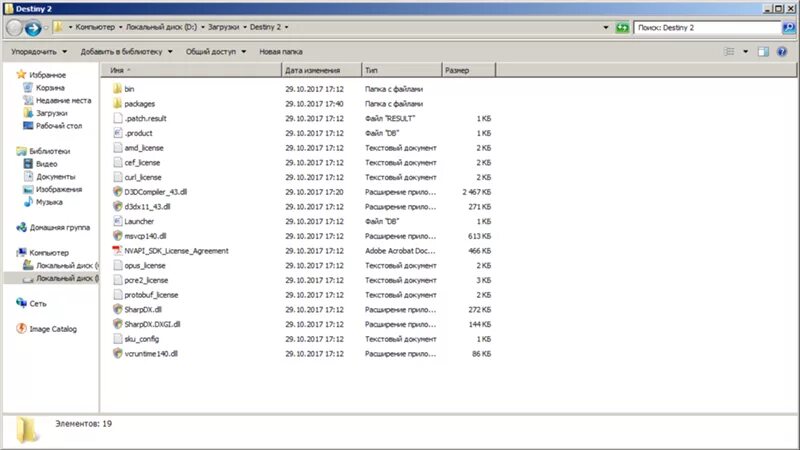The height and width of the screenshot is (450, 800).
Task: Click the search magnifier icon
Action: pos(789,28)
